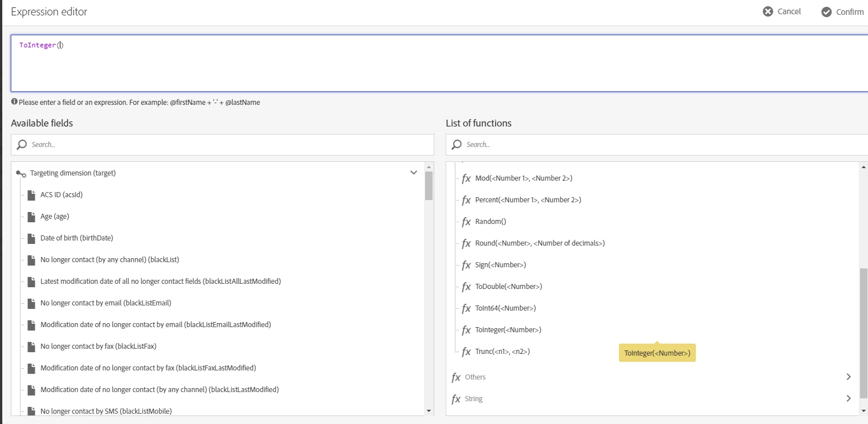Viewport: 868px width, 424px height.
Task: Select ToInt64(<Number>) function
Action: point(506,308)
